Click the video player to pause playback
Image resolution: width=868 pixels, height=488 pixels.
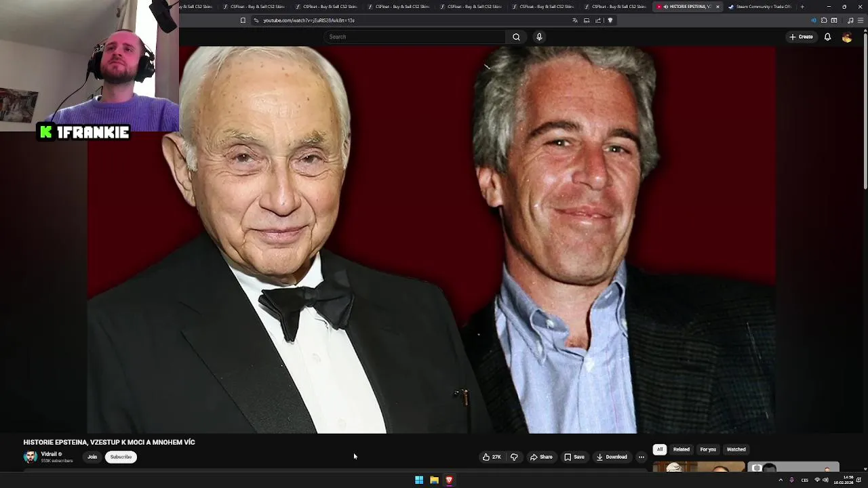tap(431, 240)
